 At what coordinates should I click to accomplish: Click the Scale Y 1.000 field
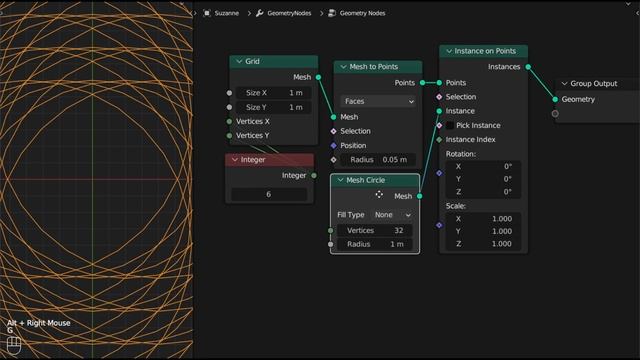pos(483,231)
